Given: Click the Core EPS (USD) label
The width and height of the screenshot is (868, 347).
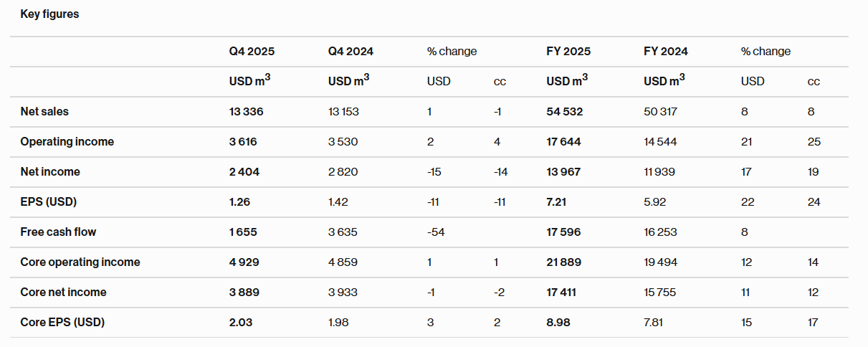Looking at the screenshot, I should (62, 323).
